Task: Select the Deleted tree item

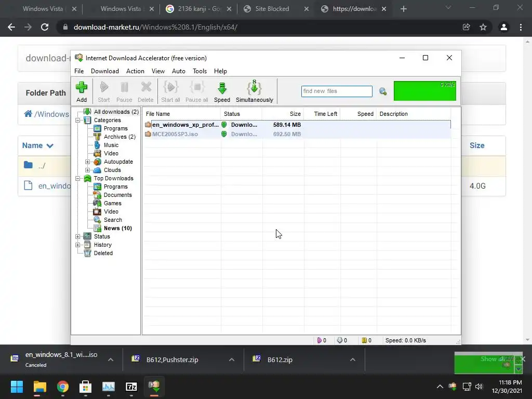Action: [103, 253]
